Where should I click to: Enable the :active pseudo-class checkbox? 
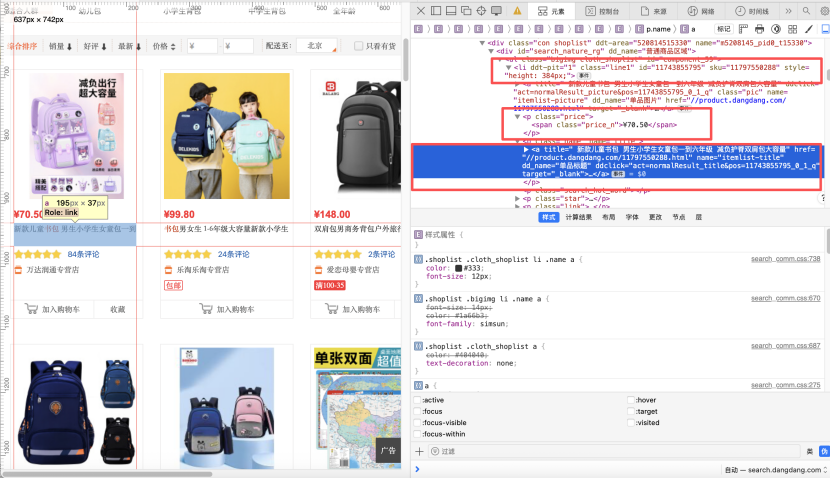[x=417, y=400]
